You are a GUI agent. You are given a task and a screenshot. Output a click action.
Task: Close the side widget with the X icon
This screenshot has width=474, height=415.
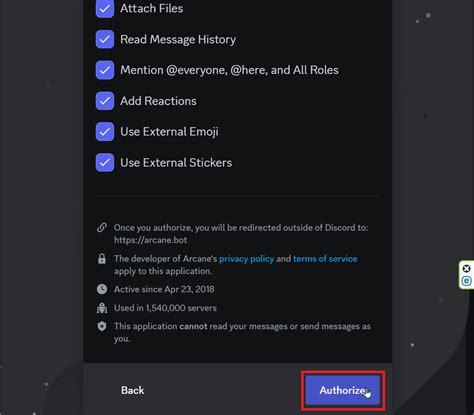tap(467, 269)
